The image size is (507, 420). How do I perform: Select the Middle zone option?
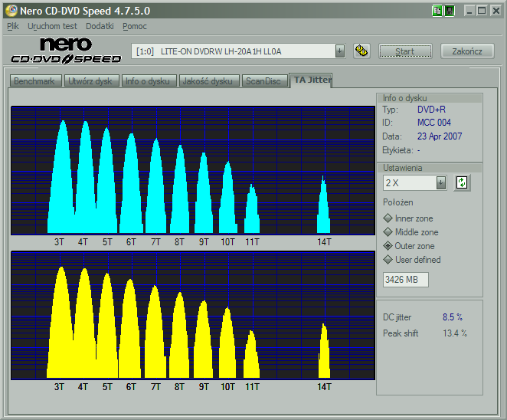411,232
